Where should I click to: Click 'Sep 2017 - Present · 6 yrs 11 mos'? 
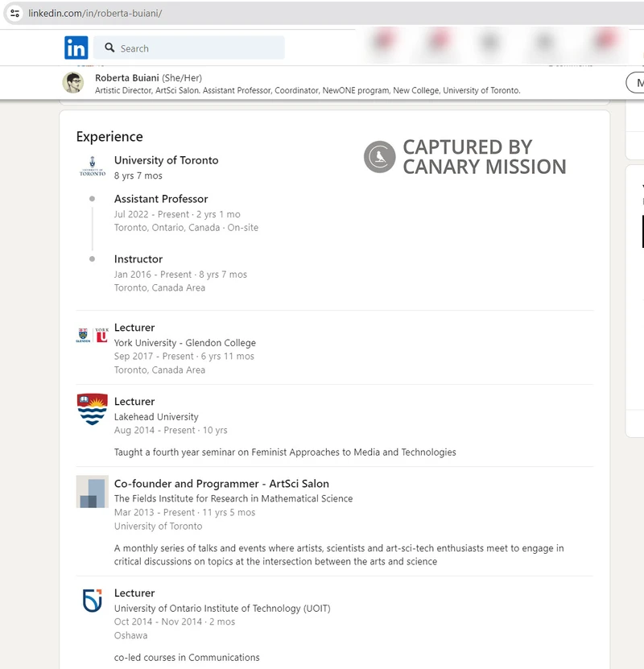[x=184, y=357]
